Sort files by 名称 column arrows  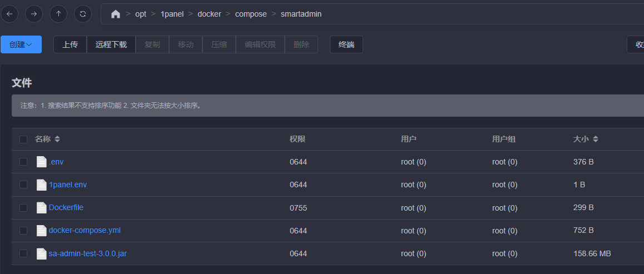pos(57,140)
